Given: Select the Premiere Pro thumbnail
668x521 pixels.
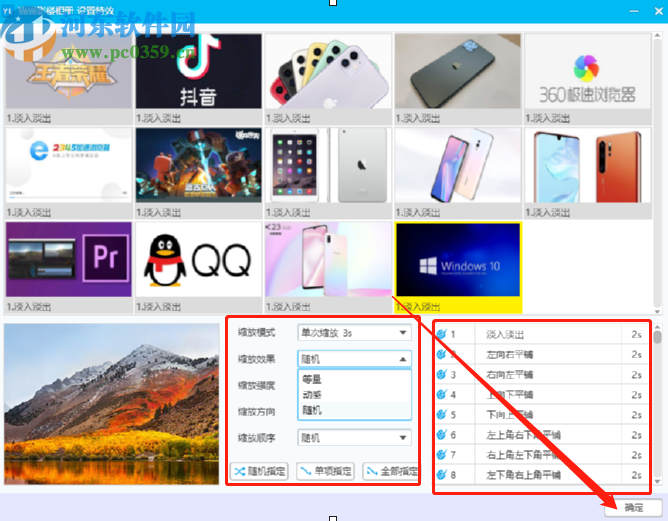Looking at the screenshot, I should tap(69, 259).
